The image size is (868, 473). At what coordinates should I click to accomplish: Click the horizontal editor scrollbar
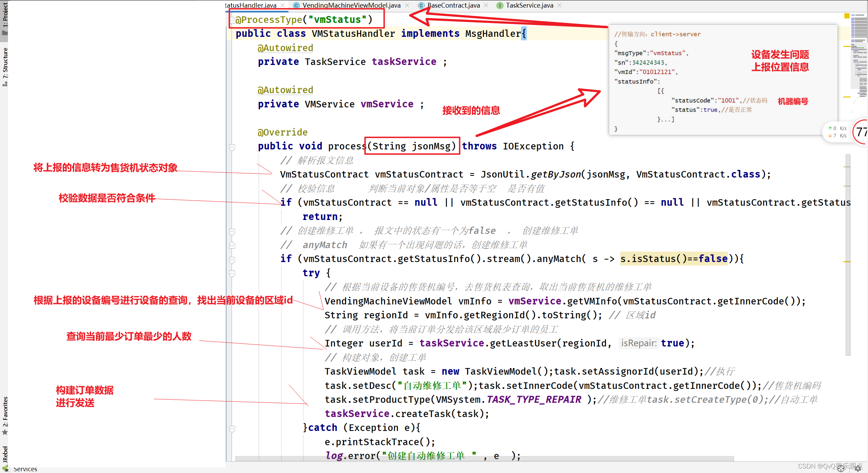coord(485,458)
